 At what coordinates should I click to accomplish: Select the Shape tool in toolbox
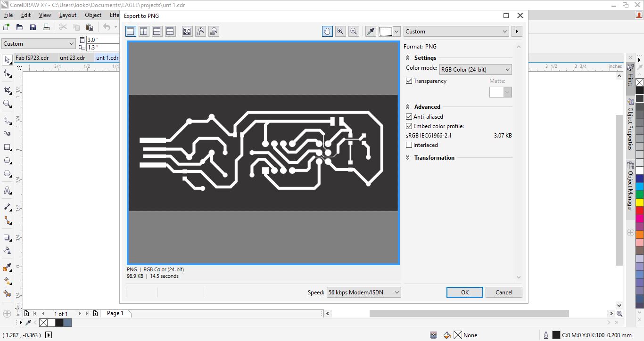point(8,73)
